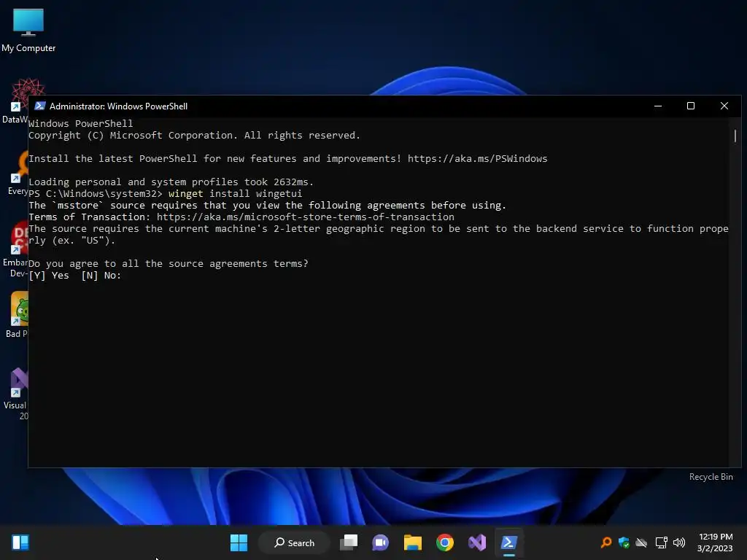Open the Chat (Teams) taskbar icon
The width and height of the screenshot is (747, 560).
(380, 542)
